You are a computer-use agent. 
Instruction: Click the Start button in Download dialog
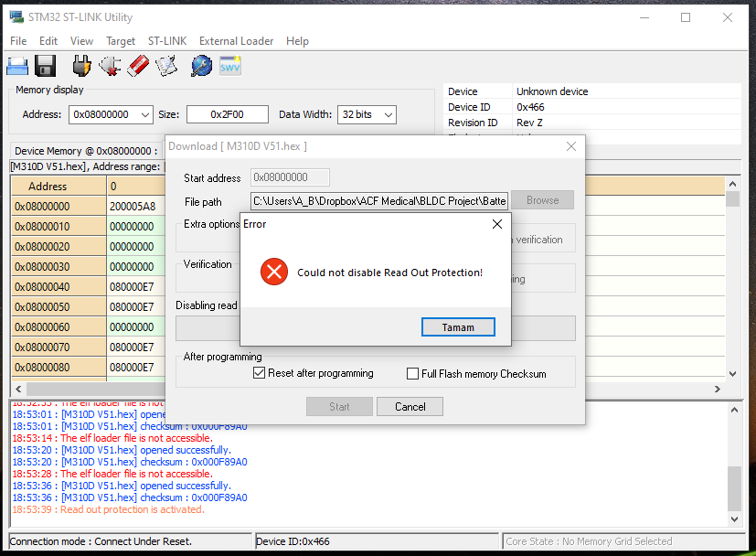[339, 407]
